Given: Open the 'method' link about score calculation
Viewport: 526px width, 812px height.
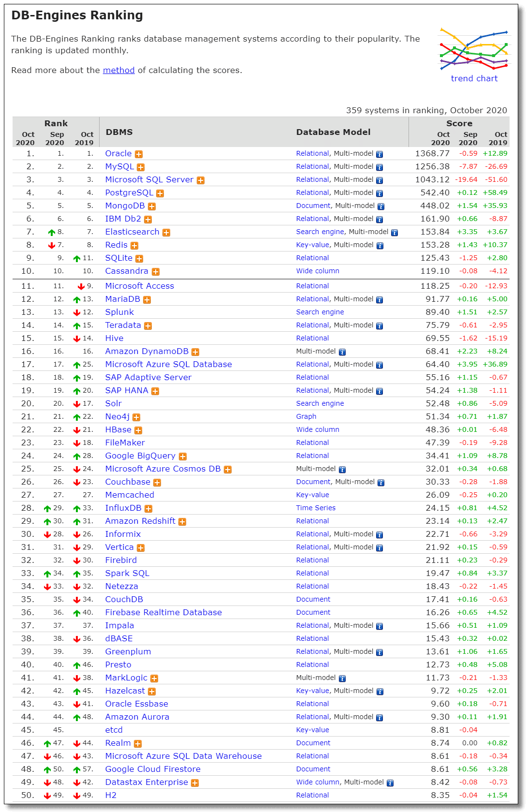Looking at the screenshot, I should tap(119, 70).
